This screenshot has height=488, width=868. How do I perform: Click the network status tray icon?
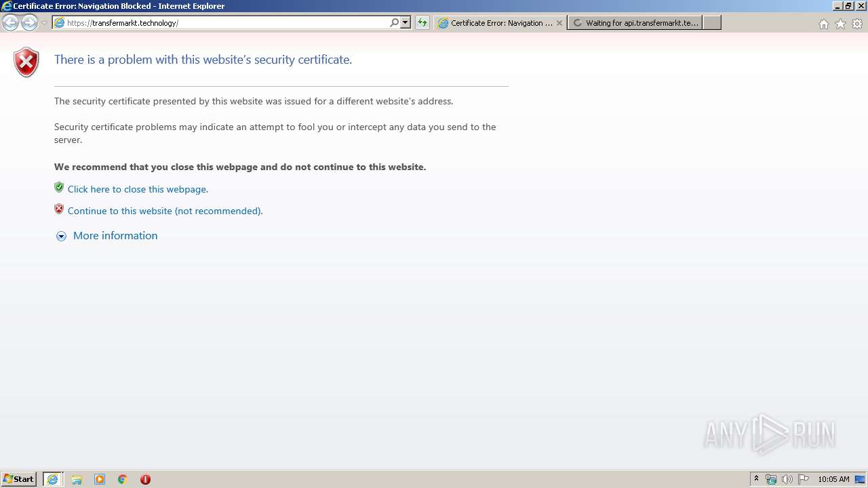(x=771, y=479)
